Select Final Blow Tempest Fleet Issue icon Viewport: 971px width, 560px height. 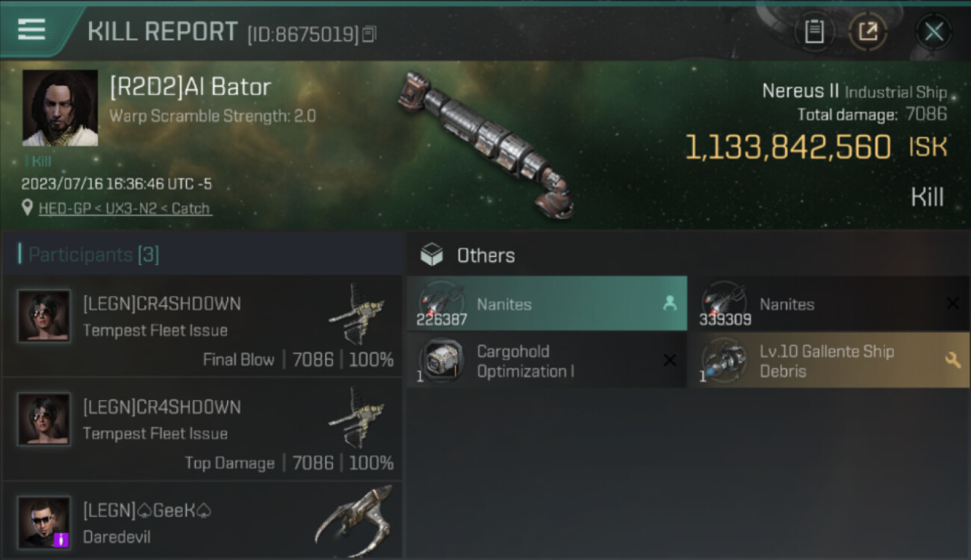[x=356, y=313]
